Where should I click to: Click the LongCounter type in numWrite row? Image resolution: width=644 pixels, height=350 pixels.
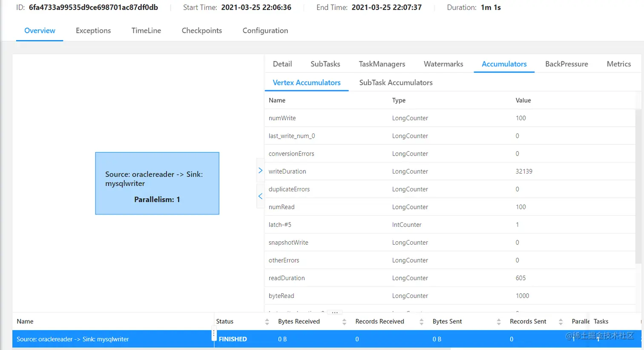pos(410,118)
